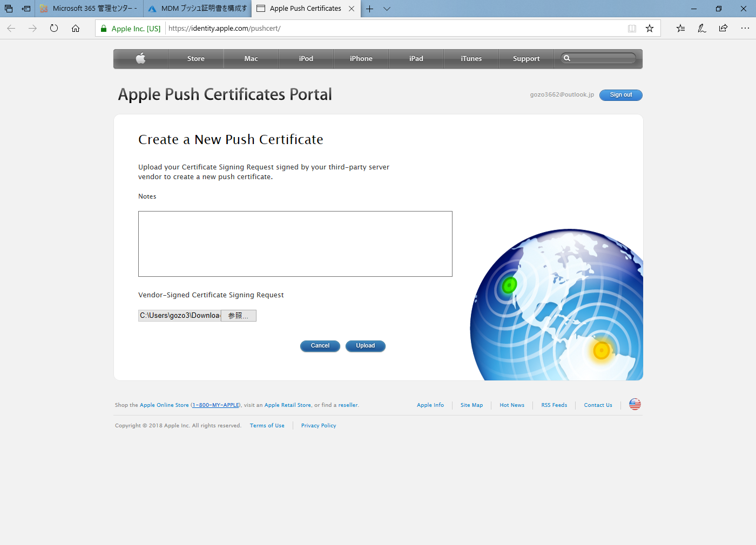Show tabs you've set aside
This screenshot has height=545, width=756.
[9, 9]
